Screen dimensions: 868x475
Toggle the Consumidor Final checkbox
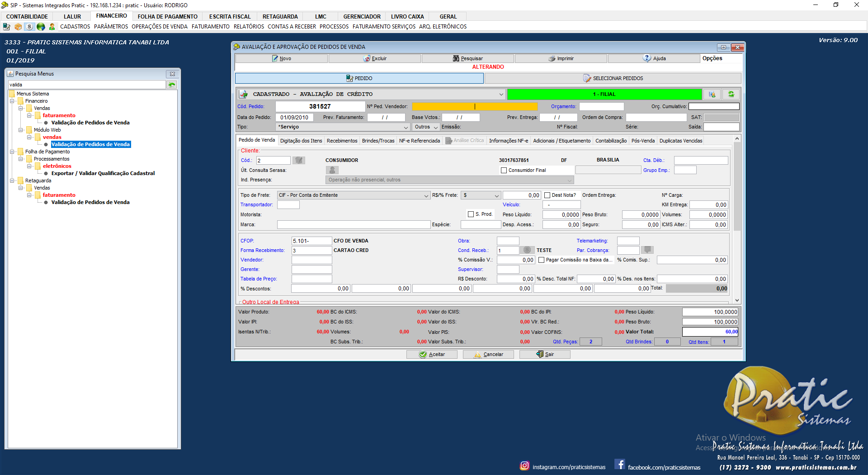pos(504,171)
